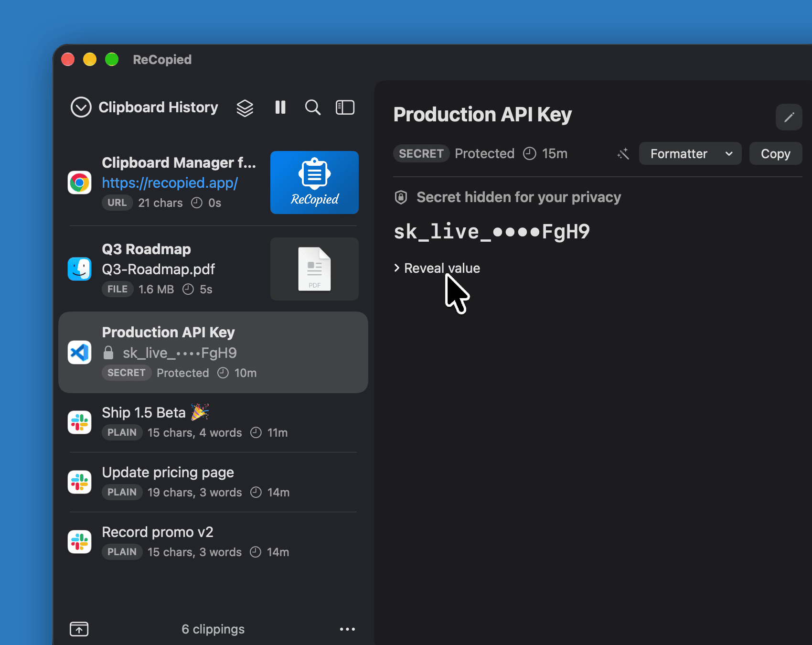Select the Record promo v2 clipping
This screenshot has height=645, width=812.
point(213,542)
